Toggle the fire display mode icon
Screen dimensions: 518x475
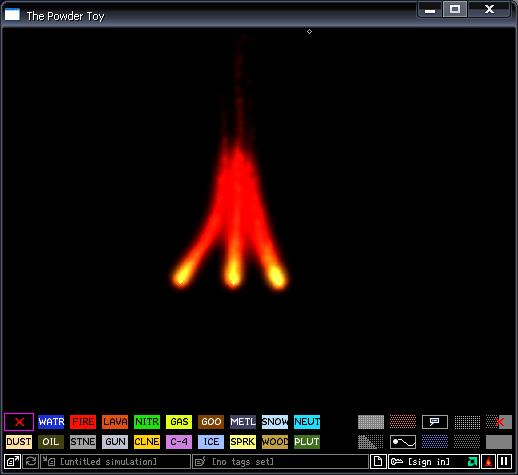click(x=489, y=462)
